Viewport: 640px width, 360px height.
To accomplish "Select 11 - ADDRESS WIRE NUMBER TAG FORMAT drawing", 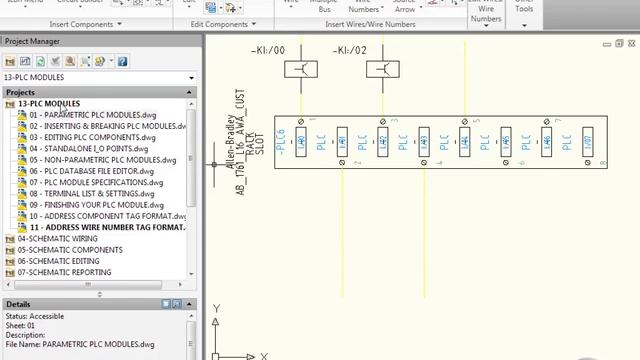I will 108,227.
